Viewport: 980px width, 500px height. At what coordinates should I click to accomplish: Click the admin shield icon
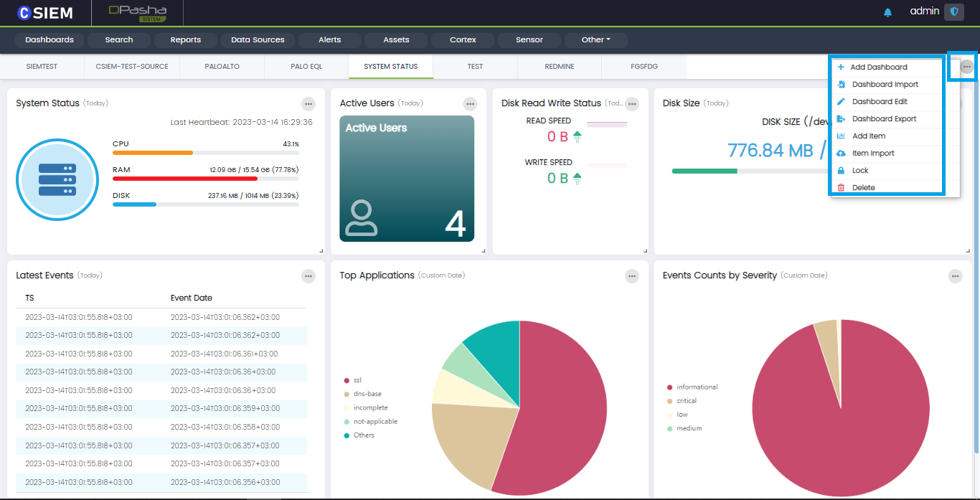[953, 11]
